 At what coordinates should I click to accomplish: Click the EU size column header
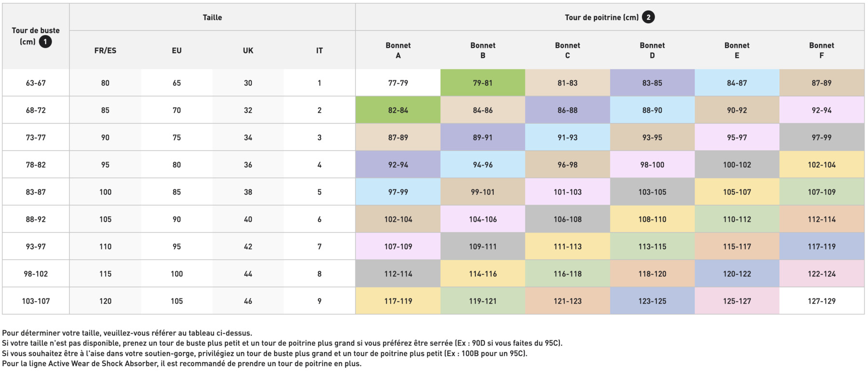click(176, 51)
